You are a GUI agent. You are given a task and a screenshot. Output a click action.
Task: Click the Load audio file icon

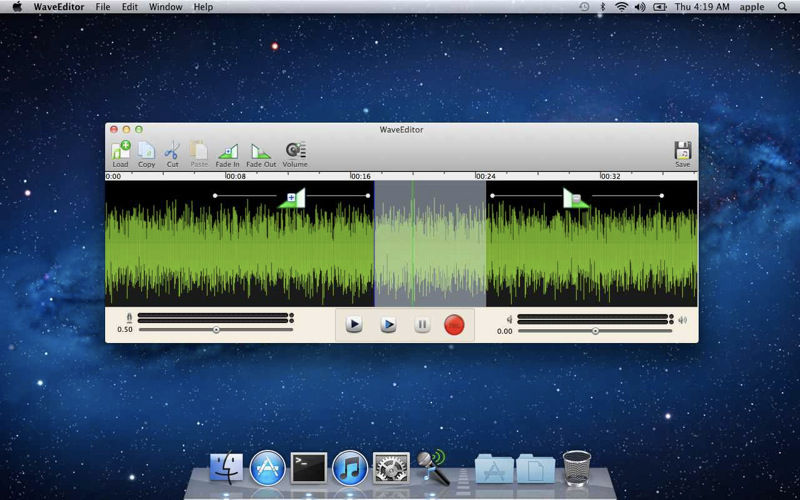point(121,155)
